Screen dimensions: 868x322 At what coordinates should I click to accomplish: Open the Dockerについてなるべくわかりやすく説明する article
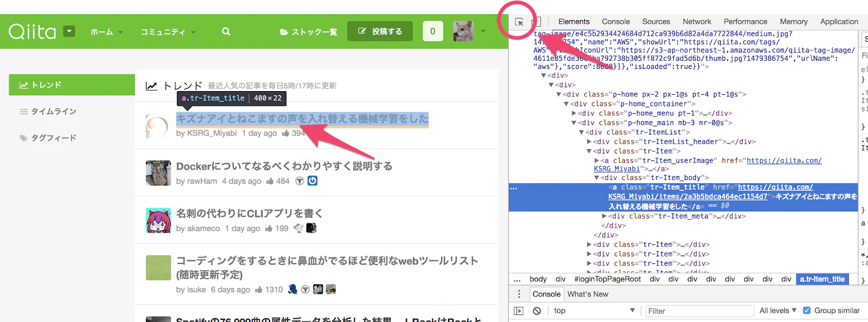click(x=284, y=166)
